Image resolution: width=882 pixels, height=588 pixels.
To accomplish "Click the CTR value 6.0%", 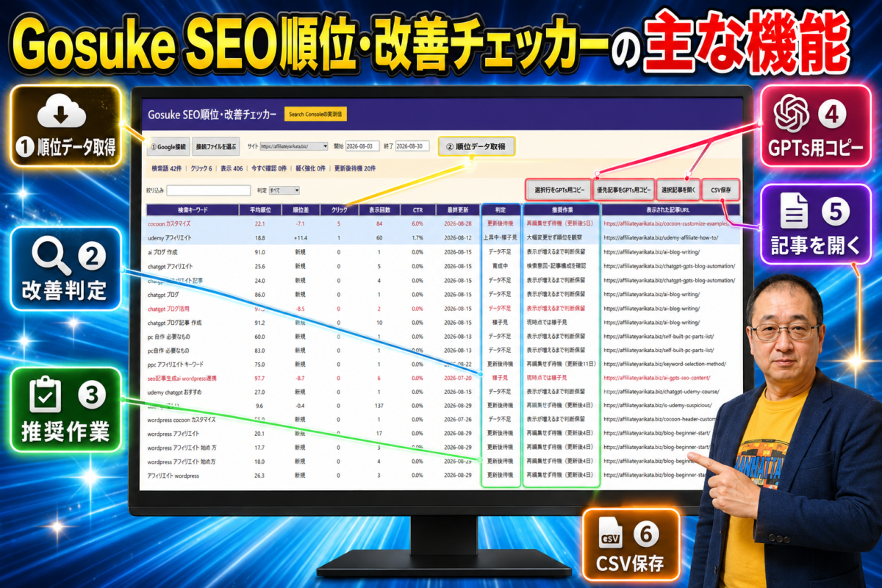I will pyautogui.click(x=417, y=223).
